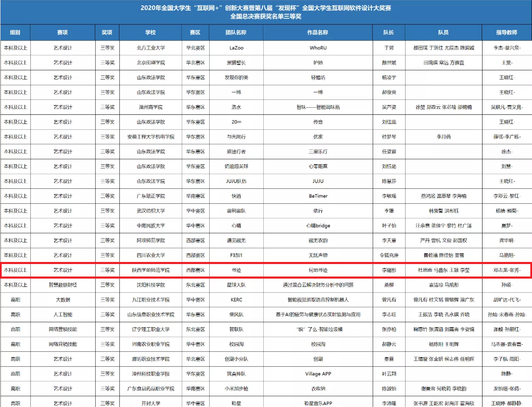Select the F3加1 team name cell
The width and height of the screenshot is (532, 407).
coord(236,255)
